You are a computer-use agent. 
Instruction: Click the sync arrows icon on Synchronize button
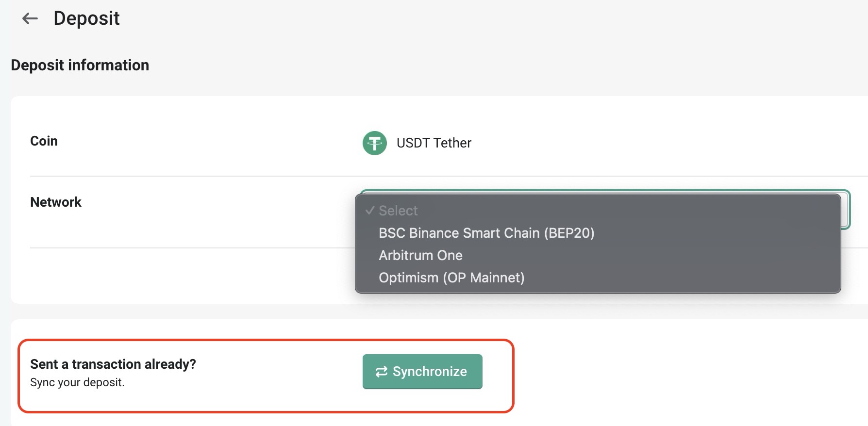[382, 372]
